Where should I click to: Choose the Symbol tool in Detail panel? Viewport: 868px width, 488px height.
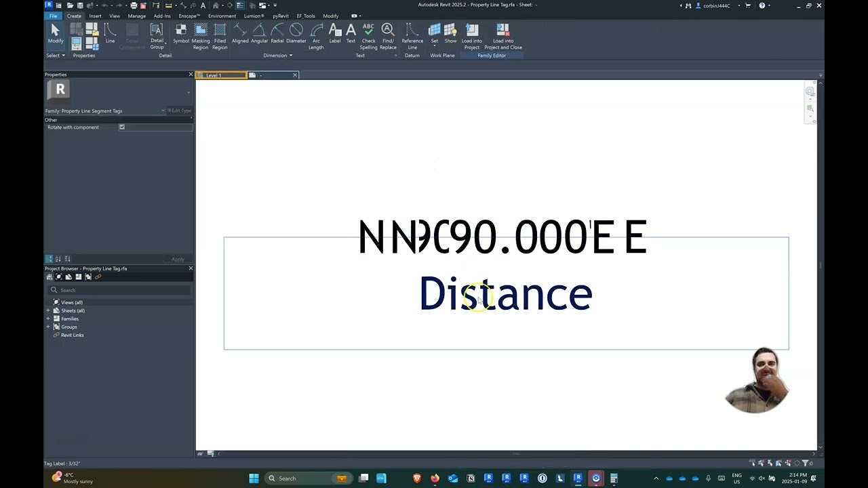181,33
